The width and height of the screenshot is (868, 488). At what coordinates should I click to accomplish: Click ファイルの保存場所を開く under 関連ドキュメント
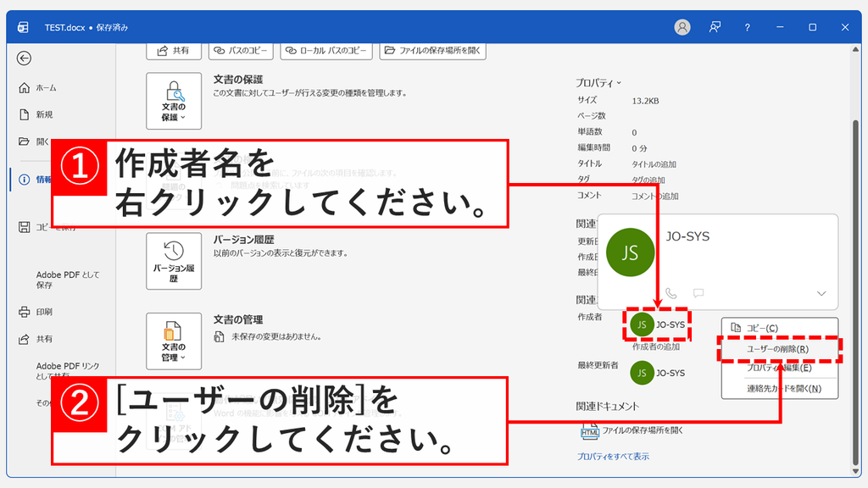[x=643, y=430]
